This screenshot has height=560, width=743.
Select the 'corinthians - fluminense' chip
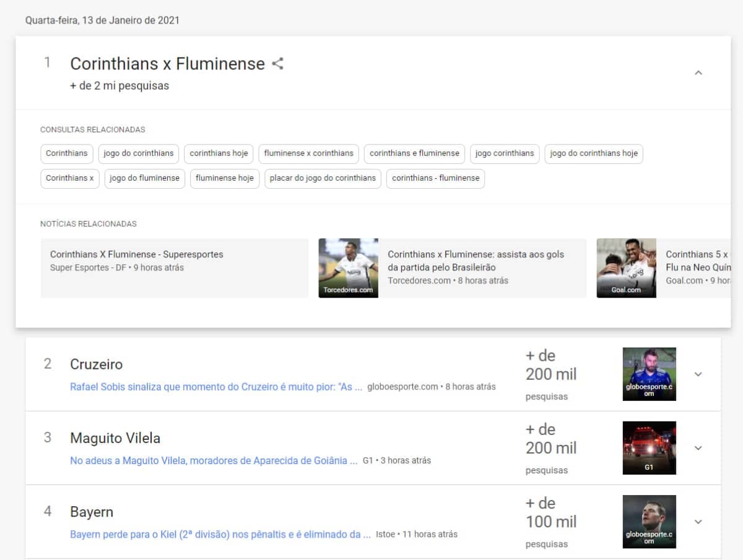[x=436, y=178]
